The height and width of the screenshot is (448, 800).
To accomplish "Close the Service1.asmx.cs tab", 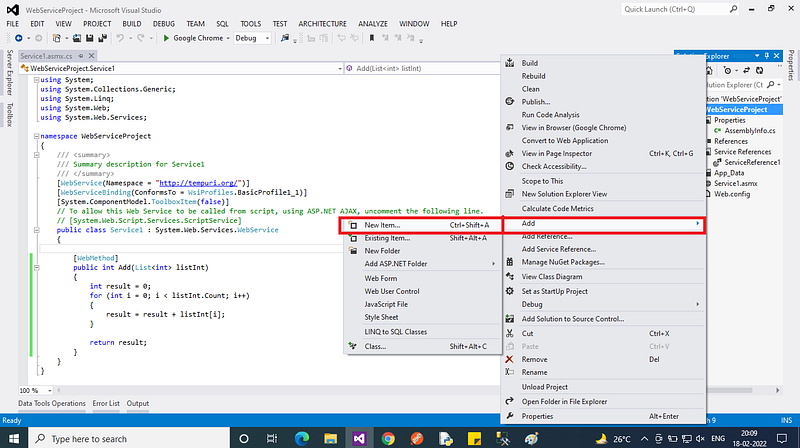I will pos(91,56).
